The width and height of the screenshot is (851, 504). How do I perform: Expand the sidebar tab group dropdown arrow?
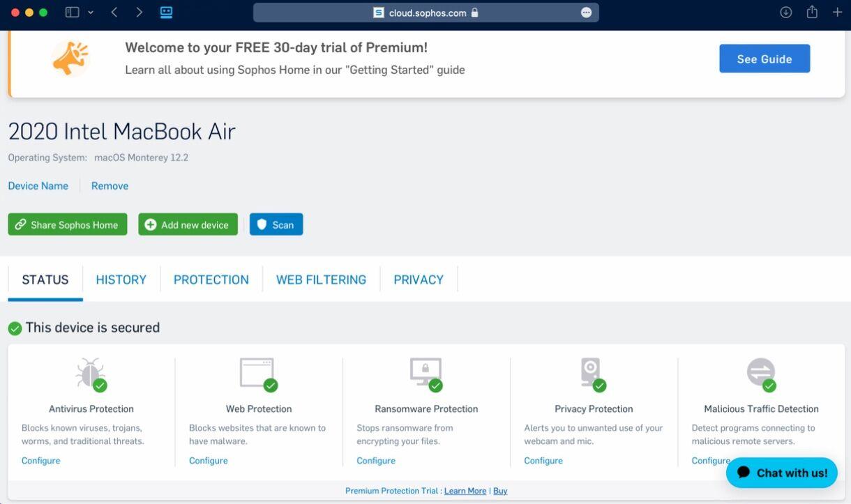[91, 13]
